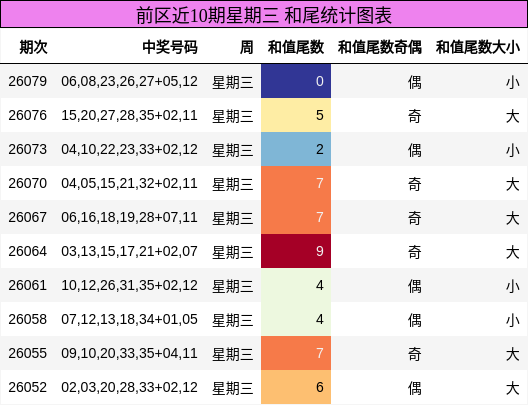Click the 和值尾数 column header

coord(296,47)
